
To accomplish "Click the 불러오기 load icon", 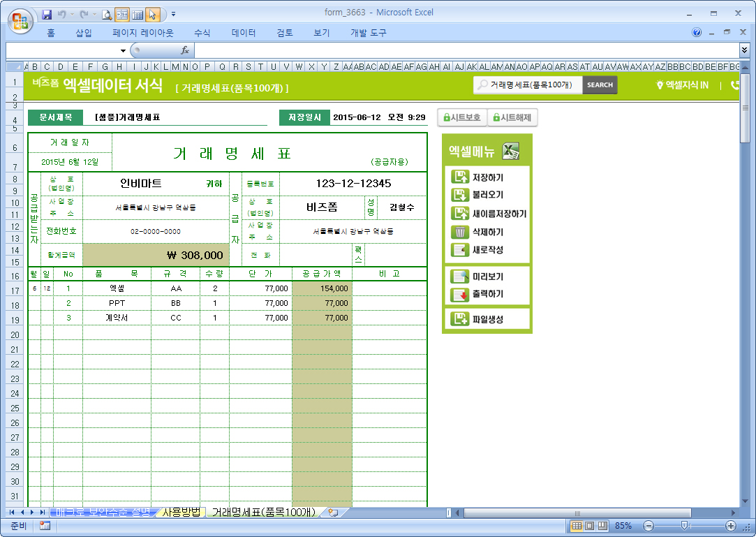I will (x=459, y=196).
